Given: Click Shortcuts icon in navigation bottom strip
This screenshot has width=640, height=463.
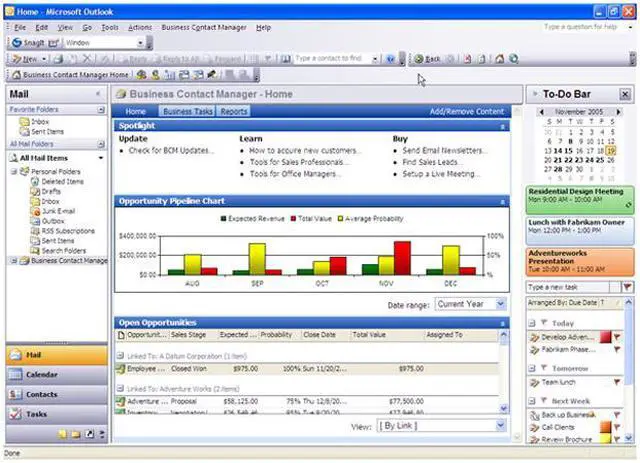Looking at the screenshot, I should pos(89,434).
